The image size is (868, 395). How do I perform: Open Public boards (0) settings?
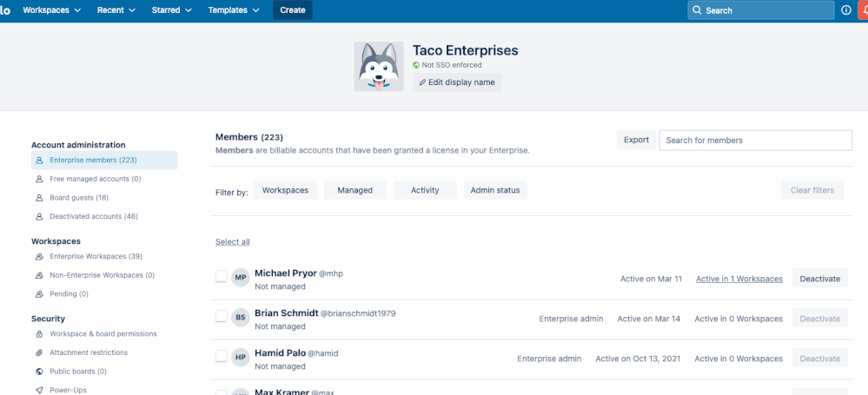[78, 372]
